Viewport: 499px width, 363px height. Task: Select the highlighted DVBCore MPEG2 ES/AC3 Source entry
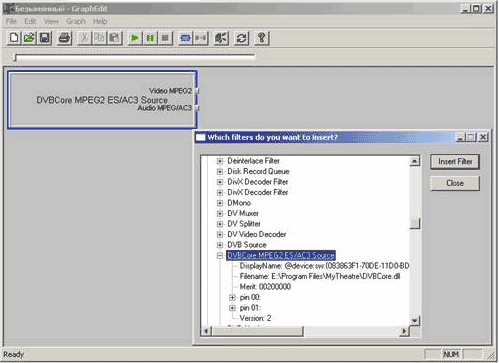coord(281,255)
